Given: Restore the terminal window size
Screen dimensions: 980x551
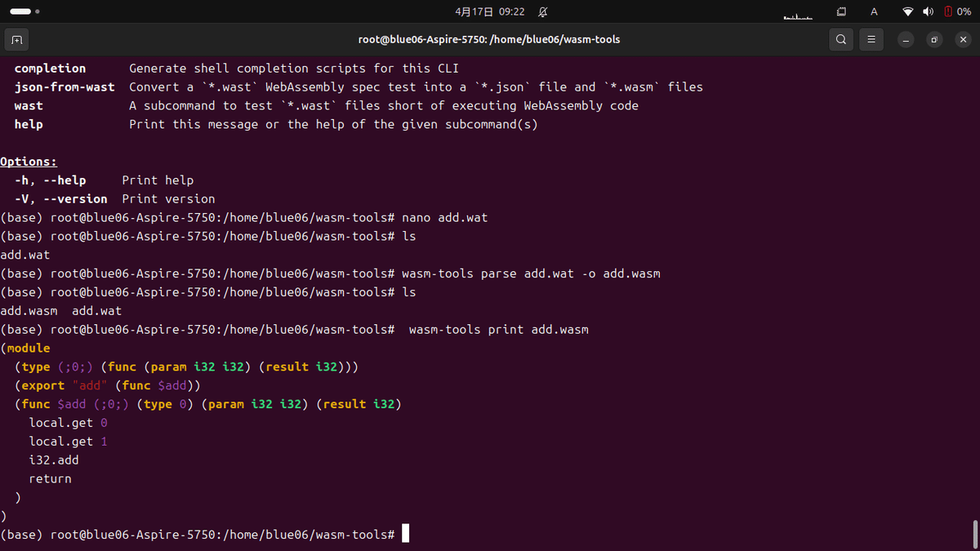Looking at the screenshot, I should (933, 38).
